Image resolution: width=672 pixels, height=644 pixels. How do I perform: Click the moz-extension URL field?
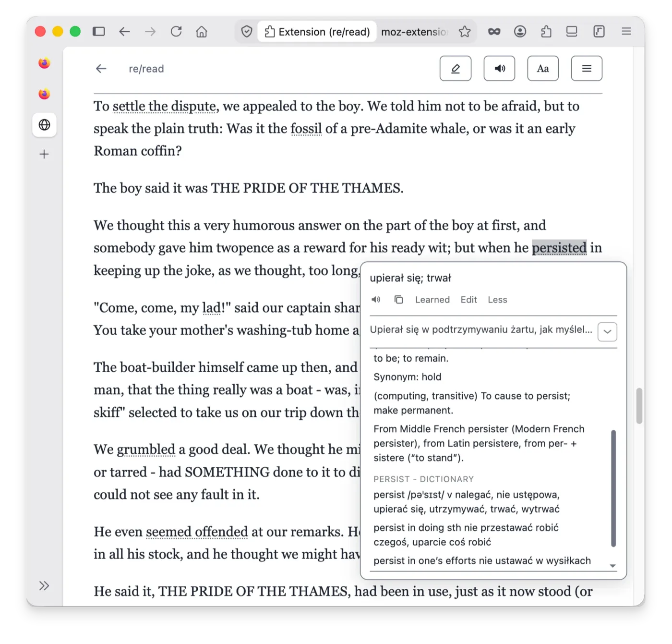(414, 32)
